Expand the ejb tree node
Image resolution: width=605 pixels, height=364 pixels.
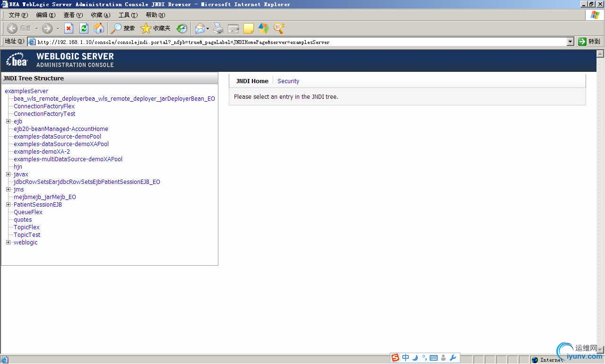coord(8,121)
